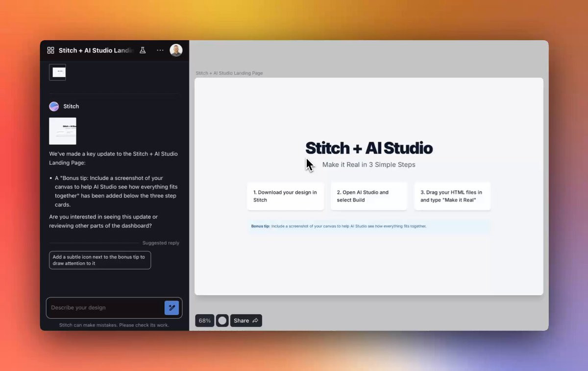Click the Share button
Image resolution: width=588 pixels, height=371 pixels.
click(x=246, y=321)
